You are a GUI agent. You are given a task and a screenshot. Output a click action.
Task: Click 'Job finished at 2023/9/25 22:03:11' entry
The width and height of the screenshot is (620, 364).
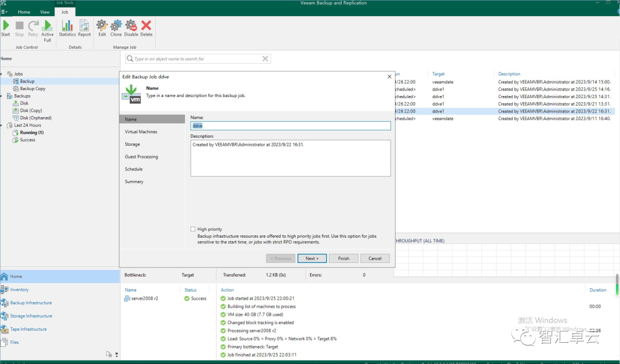(x=262, y=355)
